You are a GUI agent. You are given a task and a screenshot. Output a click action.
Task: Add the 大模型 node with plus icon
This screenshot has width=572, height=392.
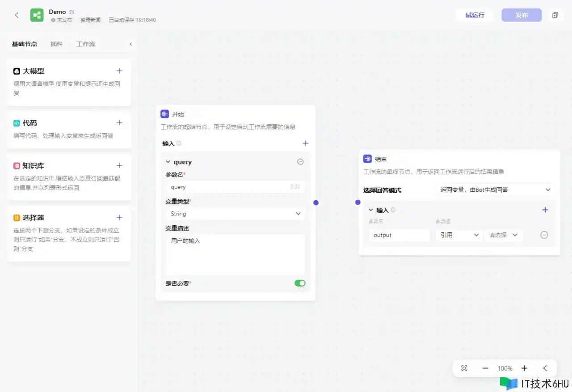click(119, 71)
